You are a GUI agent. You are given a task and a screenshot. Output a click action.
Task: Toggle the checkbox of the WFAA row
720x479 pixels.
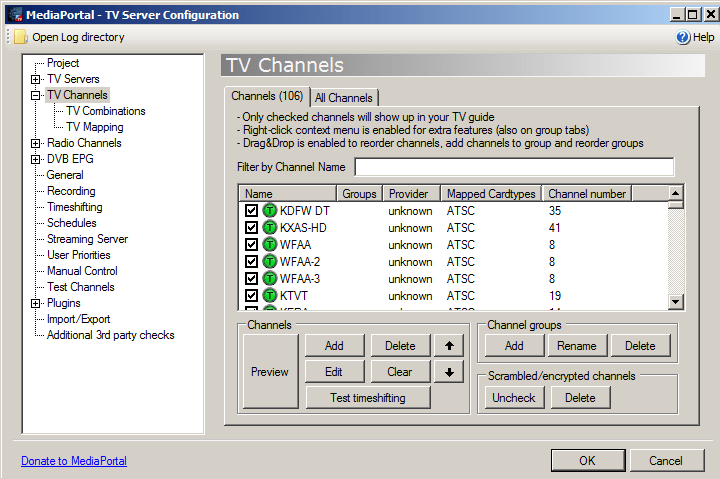pyautogui.click(x=251, y=245)
